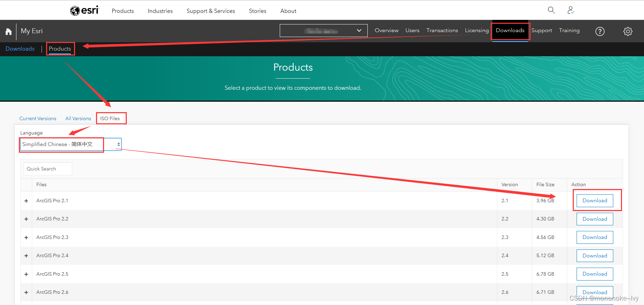Expand the ArcGIS Pro 2.2 row
Viewport: 644px width, 305px height.
tap(26, 219)
